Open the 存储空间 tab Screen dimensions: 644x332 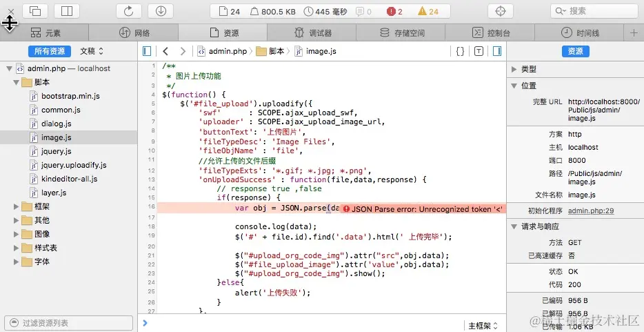(x=401, y=33)
